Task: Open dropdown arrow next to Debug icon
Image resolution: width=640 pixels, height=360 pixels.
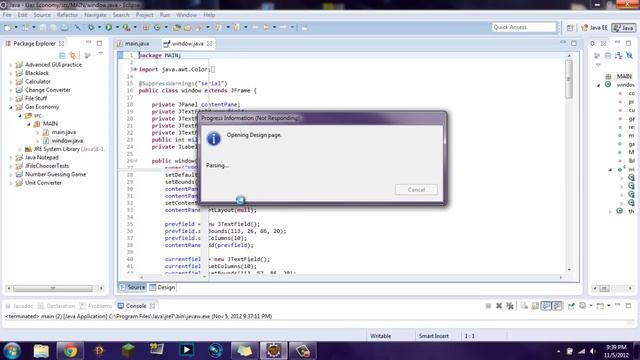Action: pyautogui.click(x=99, y=27)
